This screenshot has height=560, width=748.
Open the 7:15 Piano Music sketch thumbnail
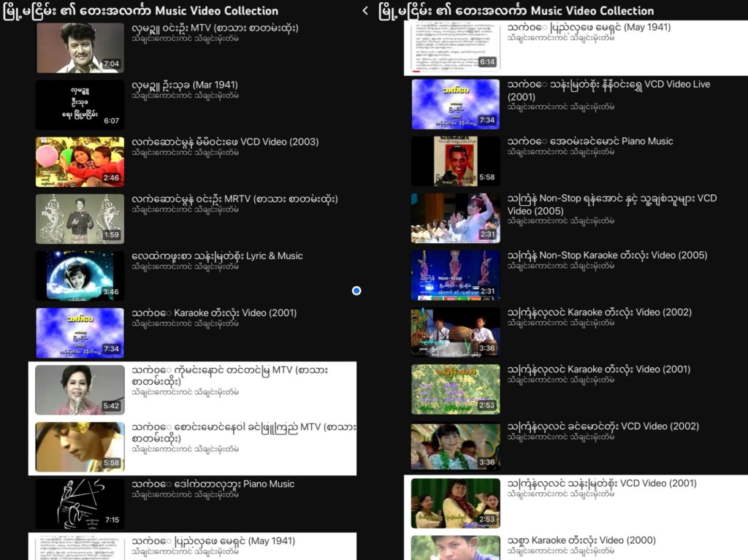coord(80,505)
